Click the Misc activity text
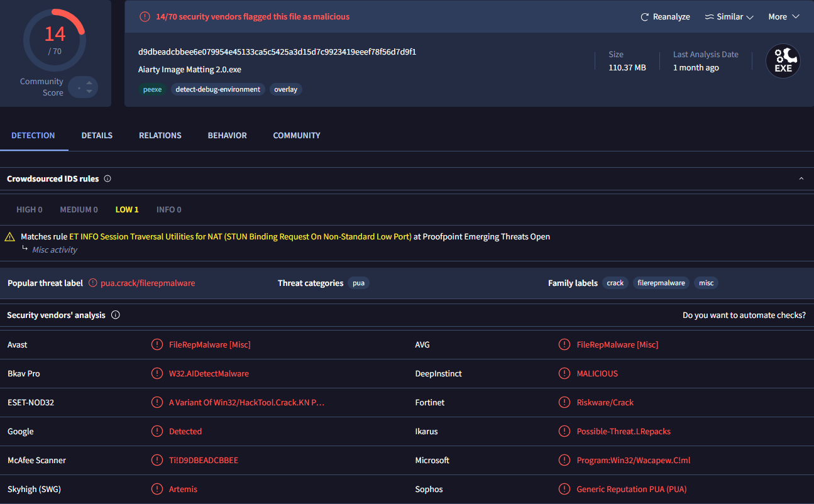This screenshot has width=814, height=504. (x=55, y=249)
